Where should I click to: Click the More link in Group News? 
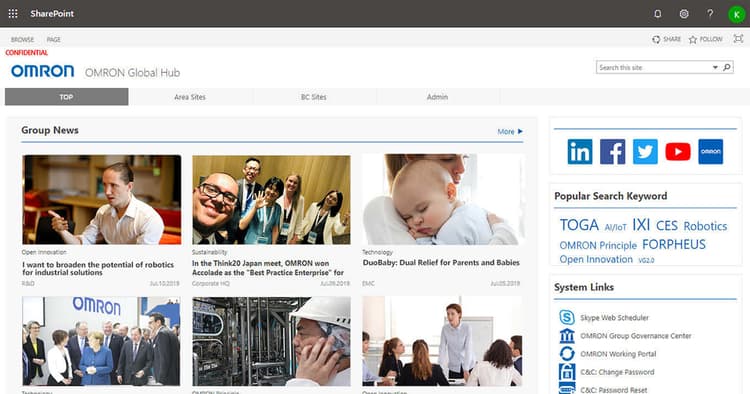pos(510,131)
